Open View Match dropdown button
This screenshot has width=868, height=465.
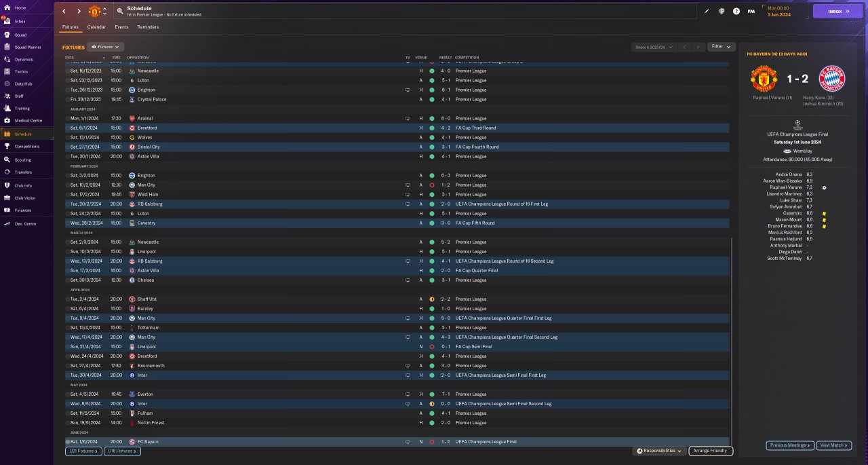(x=834, y=445)
